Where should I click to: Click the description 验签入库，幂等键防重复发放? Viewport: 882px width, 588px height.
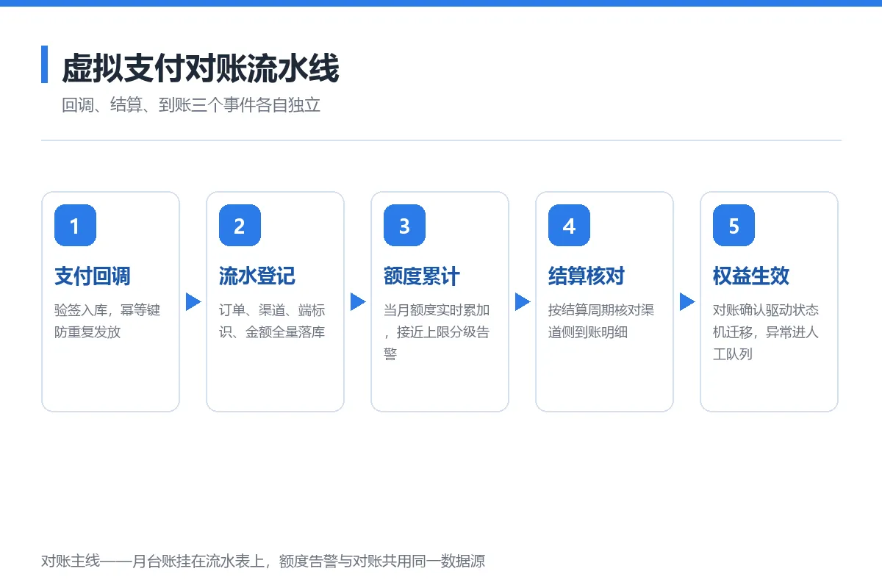coord(107,321)
